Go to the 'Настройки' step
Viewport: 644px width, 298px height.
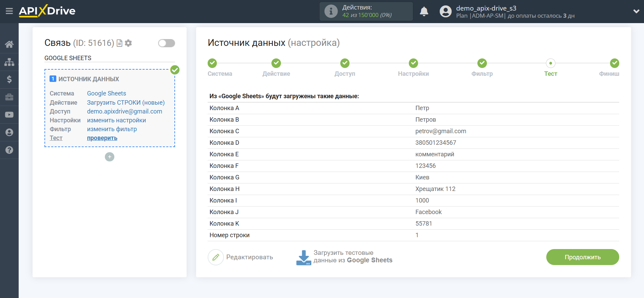click(413, 74)
